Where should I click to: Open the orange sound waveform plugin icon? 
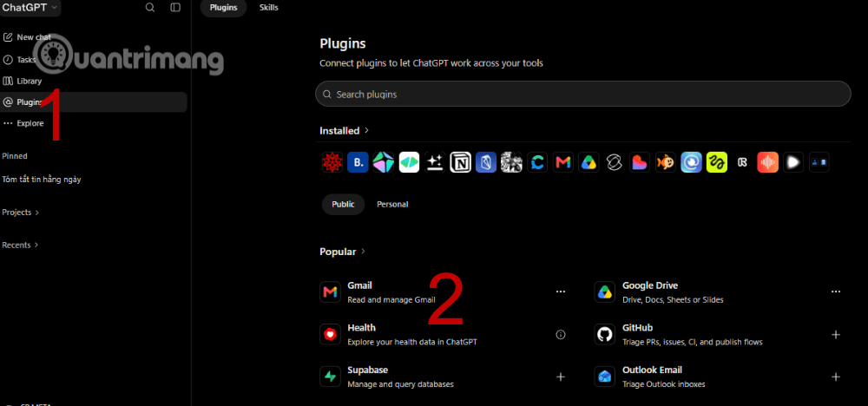coord(768,162)
